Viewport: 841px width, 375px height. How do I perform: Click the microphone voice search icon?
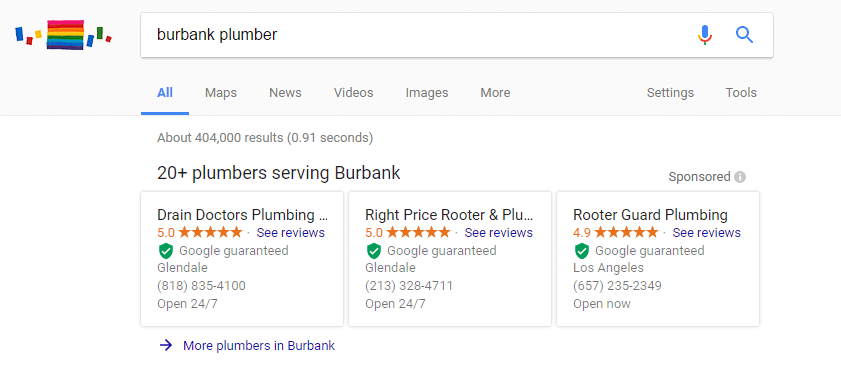pos(705,35)
